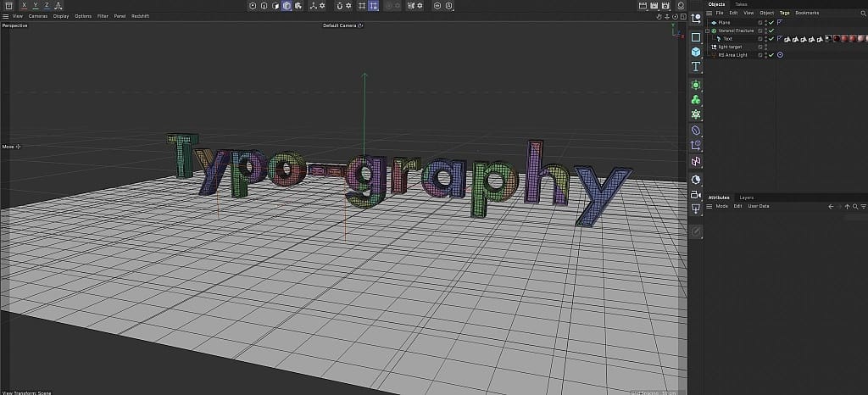Select the light target object

(x=729, y=47)
